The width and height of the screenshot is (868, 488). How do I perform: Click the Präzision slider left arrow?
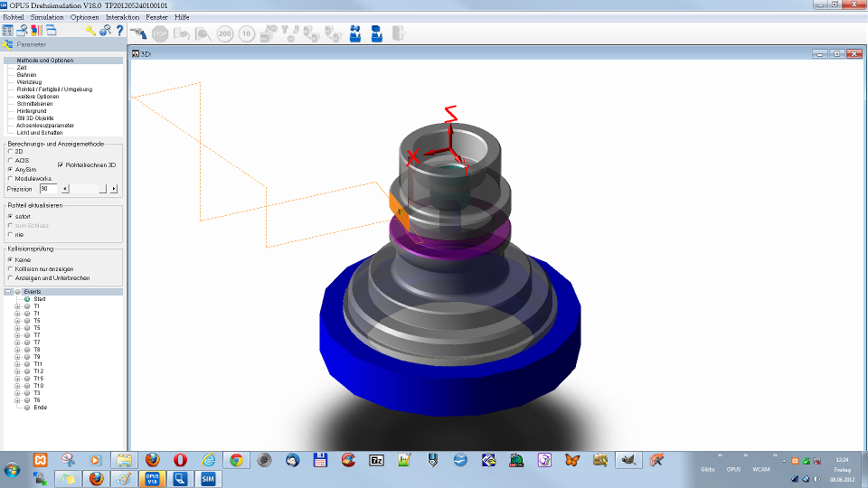pyautogui.click(x=65, y=189)
